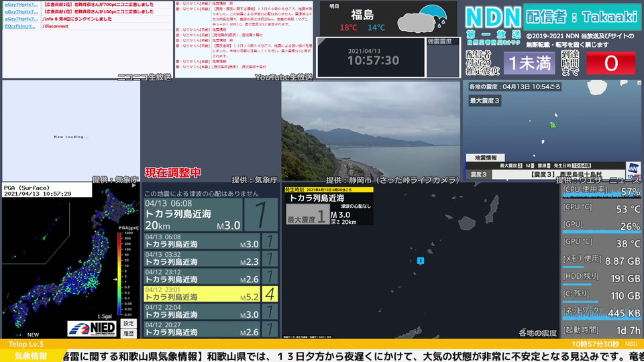Click the red arrival time 0 box
Image resolution: width=644 pixels, height=362 pixels.
tap(610, 63)
